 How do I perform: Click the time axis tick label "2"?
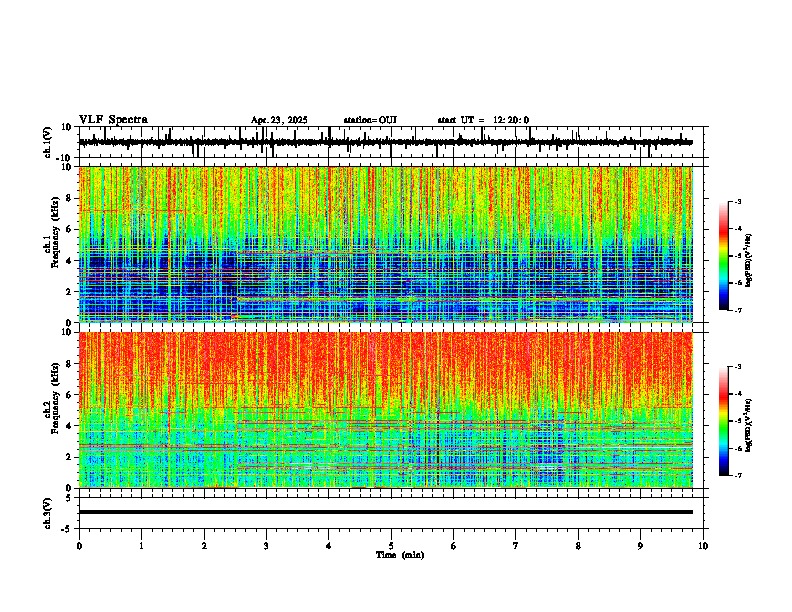204,546
